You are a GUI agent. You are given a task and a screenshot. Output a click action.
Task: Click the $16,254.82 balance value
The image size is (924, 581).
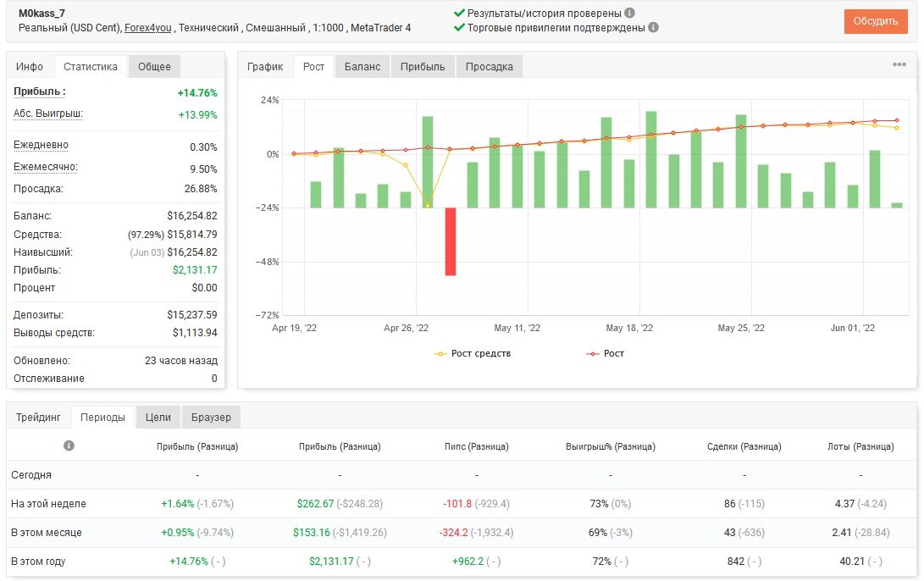click(192, 216)
